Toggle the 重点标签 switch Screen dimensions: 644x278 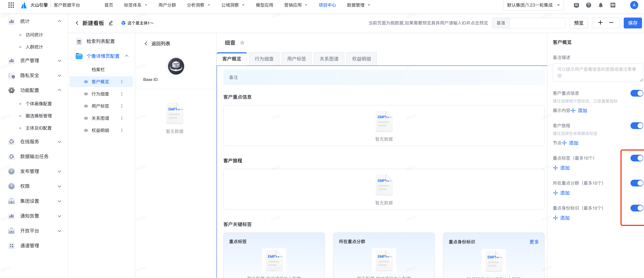click(637, 158)
